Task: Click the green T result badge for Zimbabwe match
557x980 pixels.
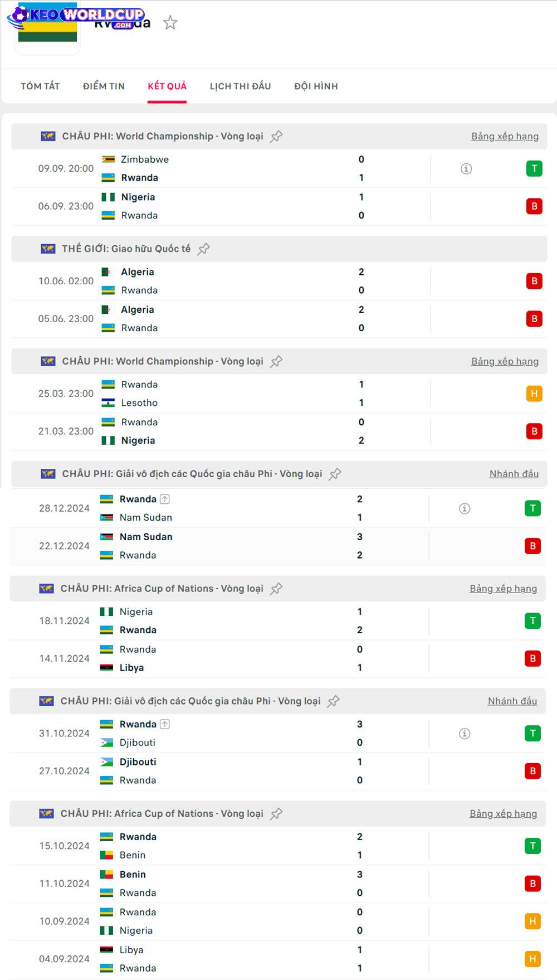Action: (x=534, y=169)
